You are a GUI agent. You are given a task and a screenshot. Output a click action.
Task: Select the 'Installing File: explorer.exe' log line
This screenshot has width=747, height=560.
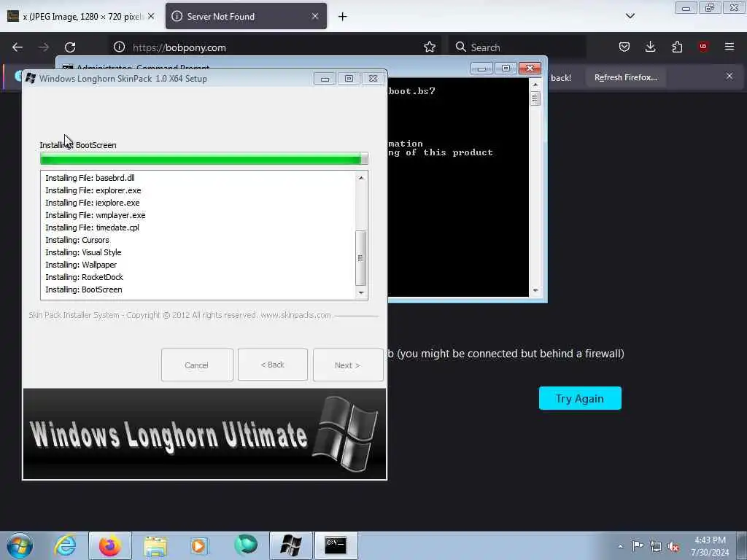(93, 190)
